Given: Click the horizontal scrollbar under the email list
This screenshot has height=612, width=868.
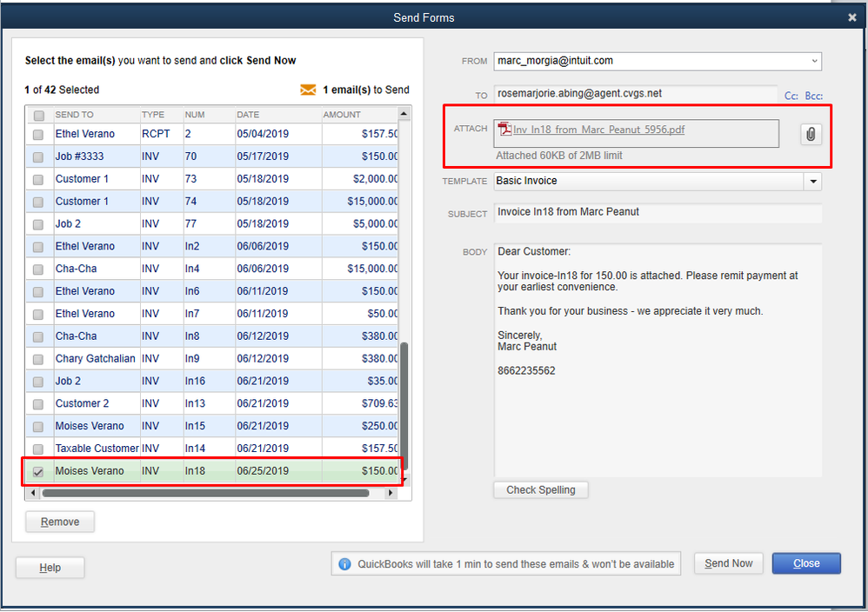Looking at the screenshot, I should (x=204, y=493).
